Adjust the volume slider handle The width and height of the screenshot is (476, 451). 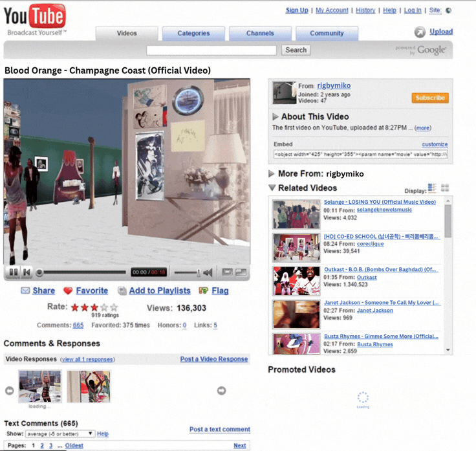[199, 272]
